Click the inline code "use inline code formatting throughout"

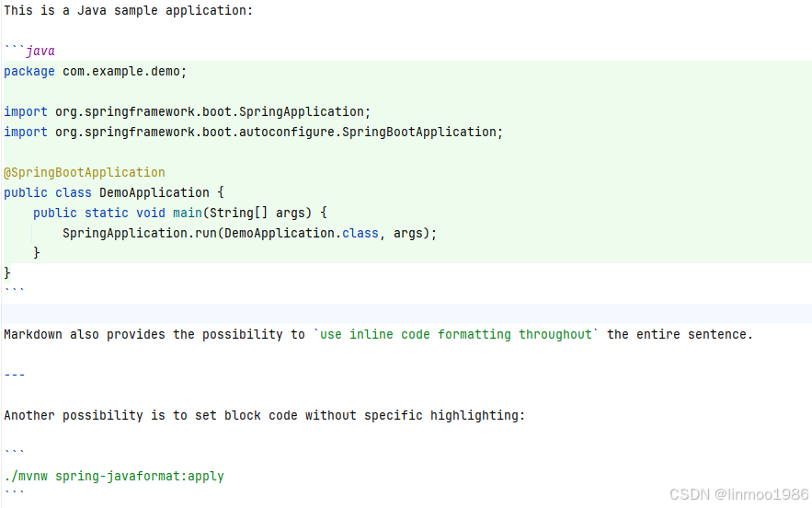(x=456, y=334)
